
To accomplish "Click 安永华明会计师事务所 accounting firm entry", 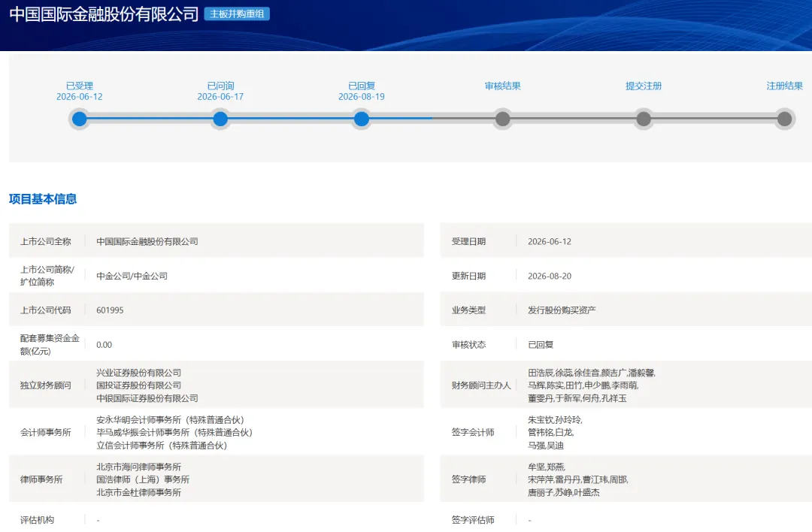I will pos(170,420).
